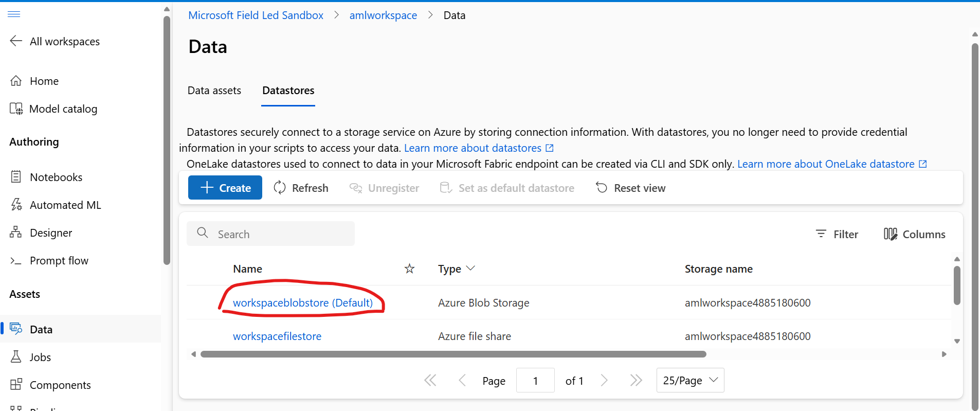This screenshot has width=980, height=411.
Task: Click the Home icon in sidebar
Action: [x=16, y=81]
